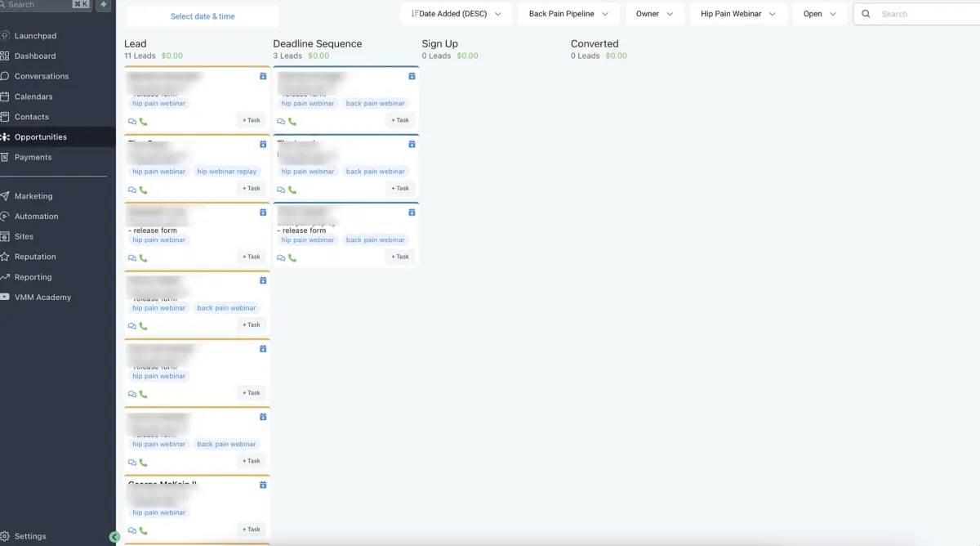Open the Automation section

[x=37, y=217]
